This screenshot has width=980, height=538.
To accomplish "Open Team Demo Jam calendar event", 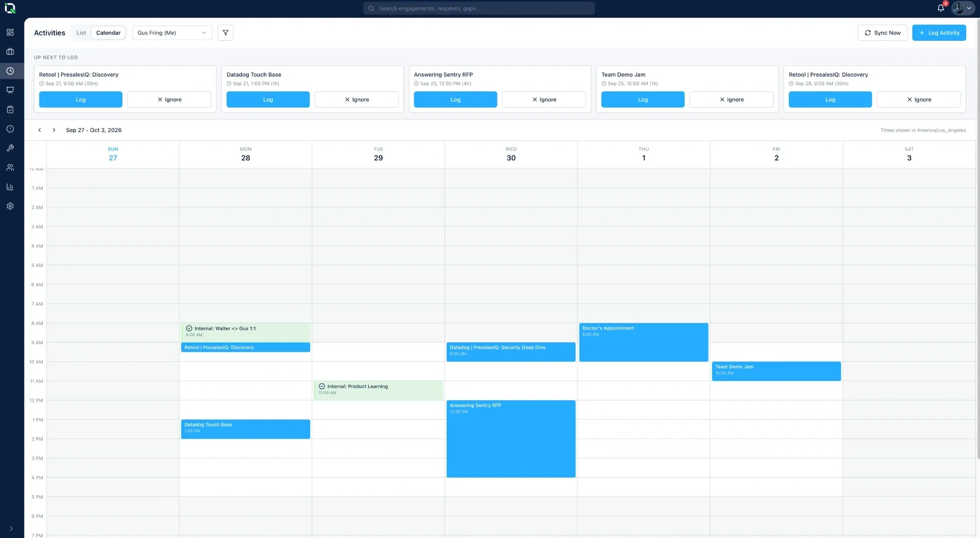I will coord(777,371).
